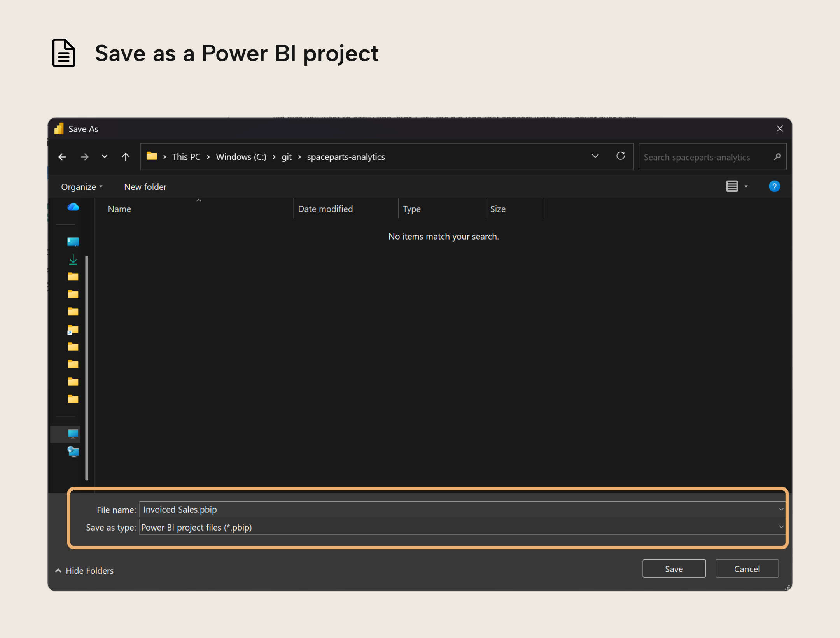Select git in the breadcrumb path
The width and height of the screenshot is (840, 638).
click(287, 157)
